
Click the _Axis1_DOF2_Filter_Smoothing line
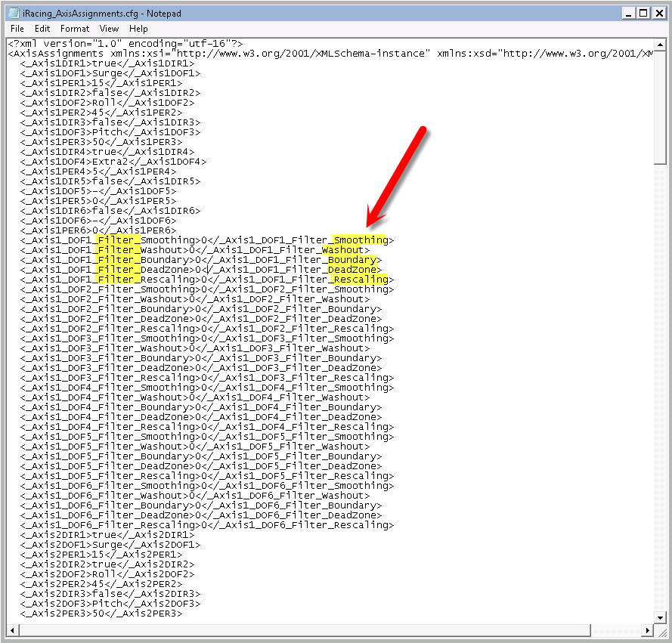(x=207, y=289)
